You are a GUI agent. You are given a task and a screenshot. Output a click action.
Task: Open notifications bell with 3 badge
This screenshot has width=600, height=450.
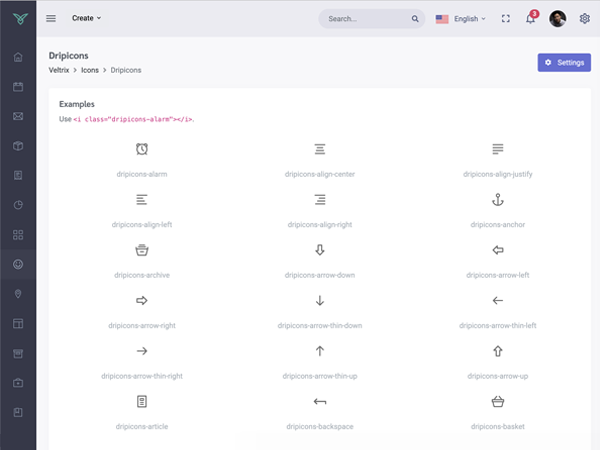[x=531, y=18]
